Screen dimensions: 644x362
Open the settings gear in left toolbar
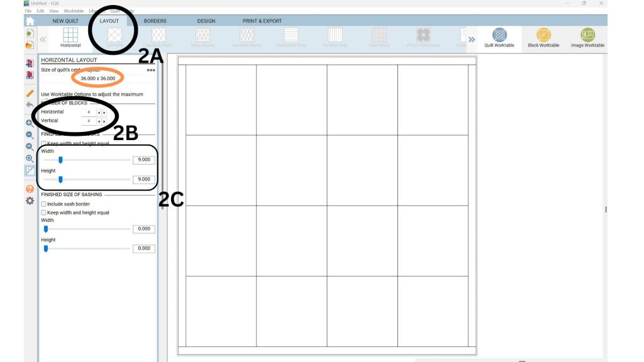tap(30, 201)
